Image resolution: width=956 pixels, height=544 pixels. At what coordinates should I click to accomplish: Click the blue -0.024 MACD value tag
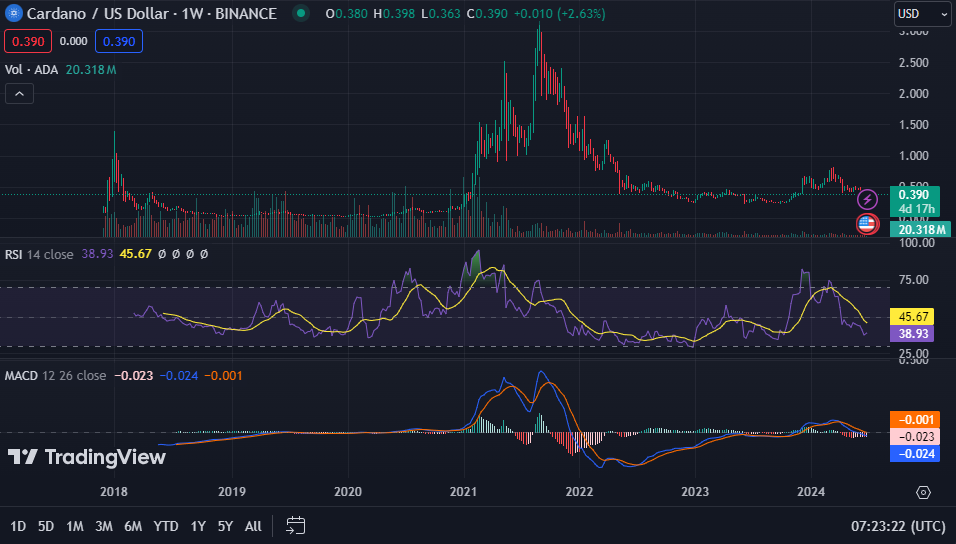click(915, 454)
